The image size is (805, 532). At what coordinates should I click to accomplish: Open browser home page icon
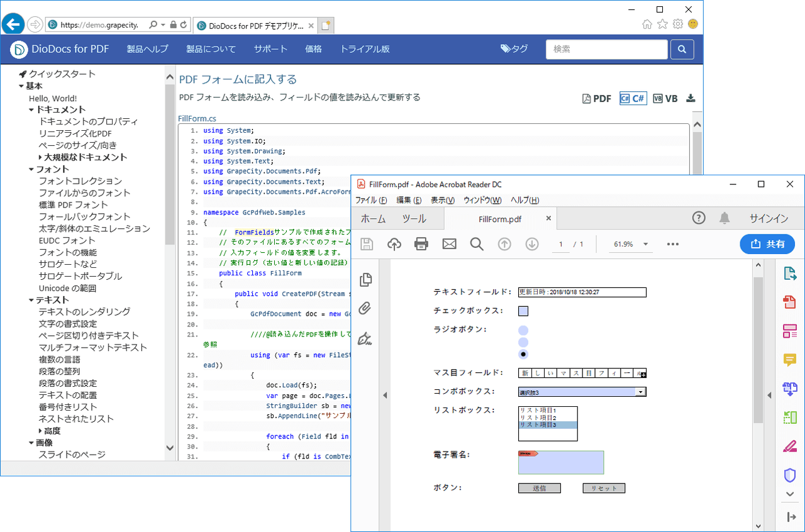(x=647, y=24)
